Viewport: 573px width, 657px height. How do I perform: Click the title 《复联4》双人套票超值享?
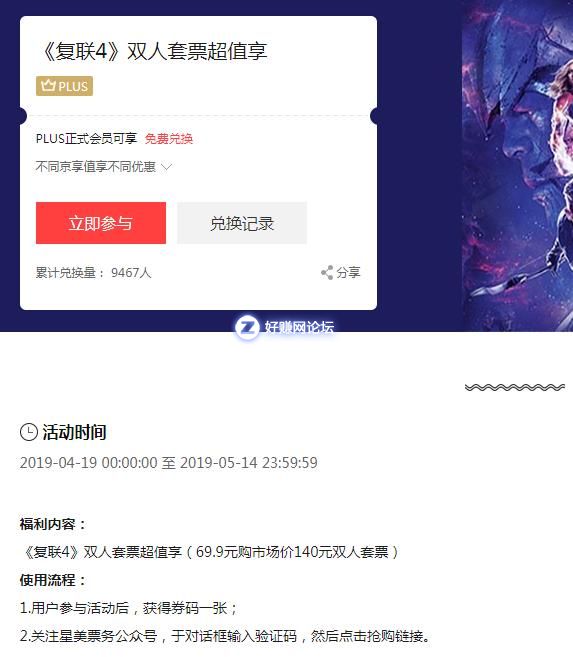click(x=153, y=51)
